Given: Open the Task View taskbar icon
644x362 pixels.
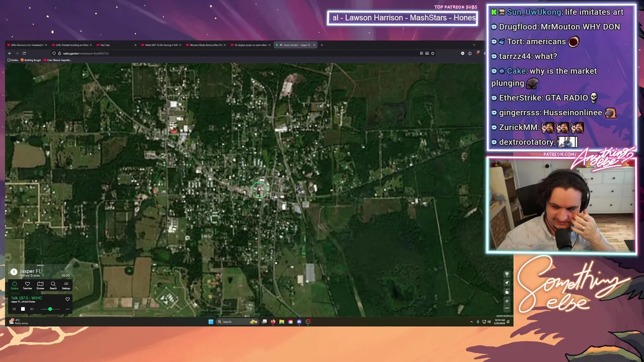Looking at the screenshot, I should coord(264,322).
